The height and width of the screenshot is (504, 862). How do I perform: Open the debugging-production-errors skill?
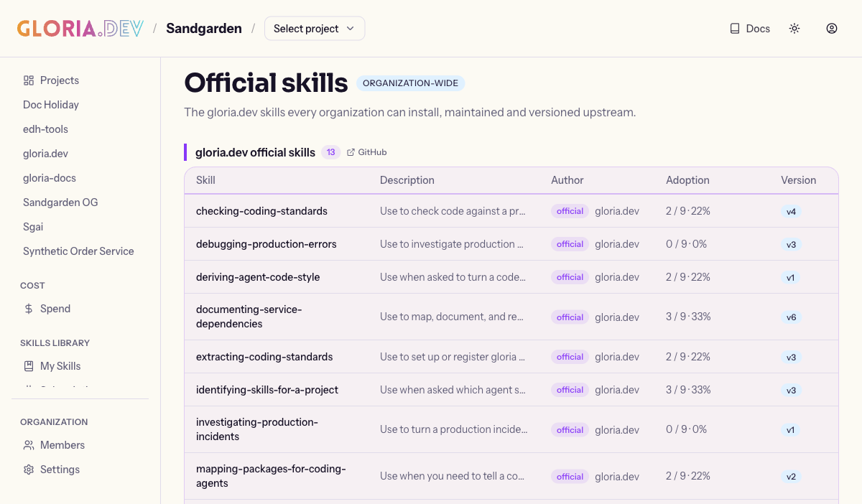click(266, 244)
